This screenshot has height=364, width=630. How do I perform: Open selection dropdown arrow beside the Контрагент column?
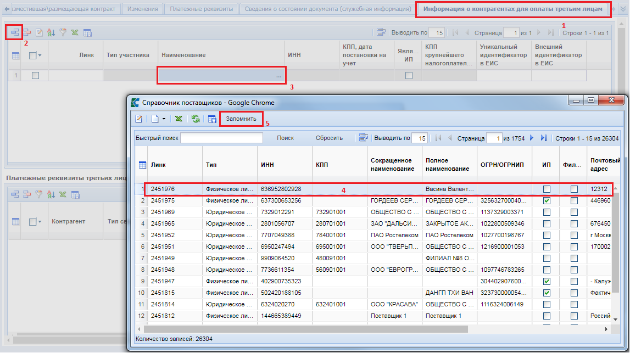(40, 221)
